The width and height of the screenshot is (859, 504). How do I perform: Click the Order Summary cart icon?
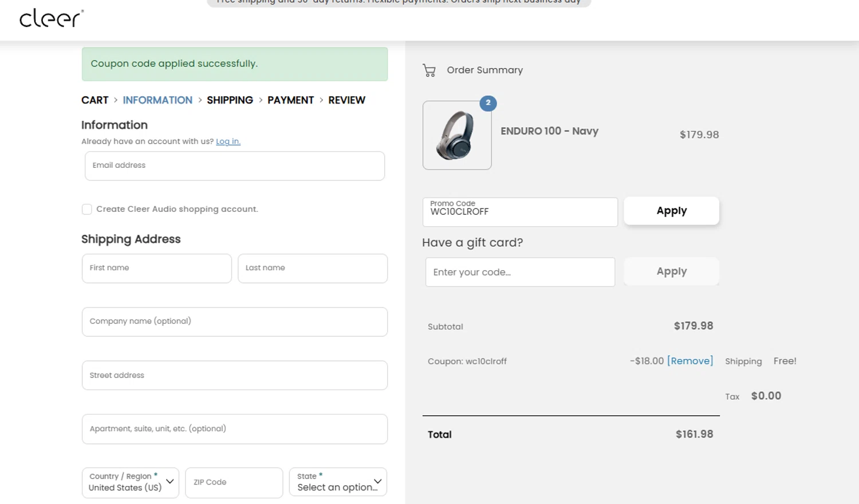point(429,70)
